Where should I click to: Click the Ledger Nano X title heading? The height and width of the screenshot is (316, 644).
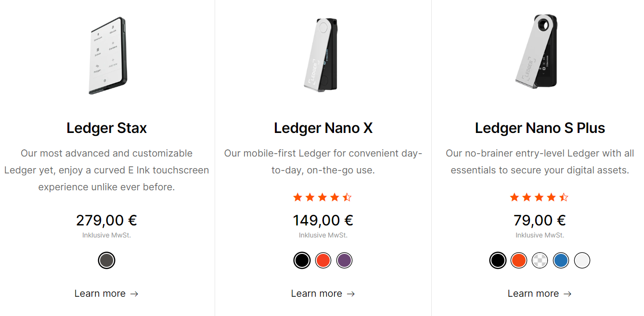pyautogui.click(x=323, y=128)
